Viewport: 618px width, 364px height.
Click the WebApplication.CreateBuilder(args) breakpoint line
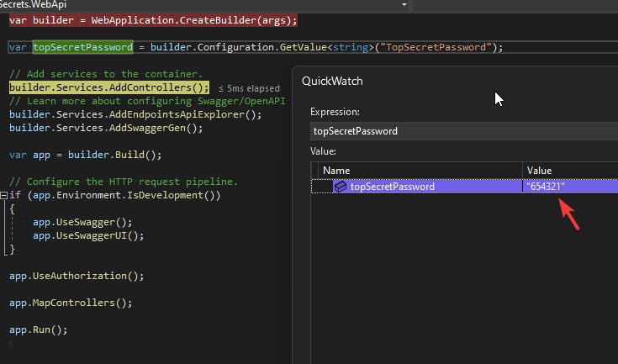pos(153,20)
